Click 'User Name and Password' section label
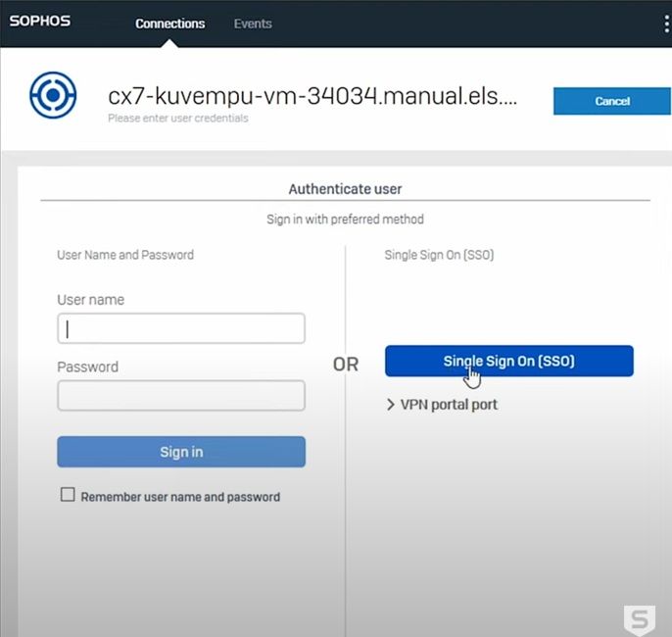The image size is (672, 637). pyautogui.click(x=125, y=255)
